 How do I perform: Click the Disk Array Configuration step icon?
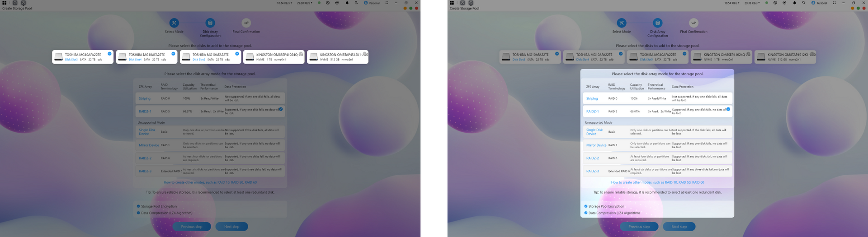tap(657, 23)
